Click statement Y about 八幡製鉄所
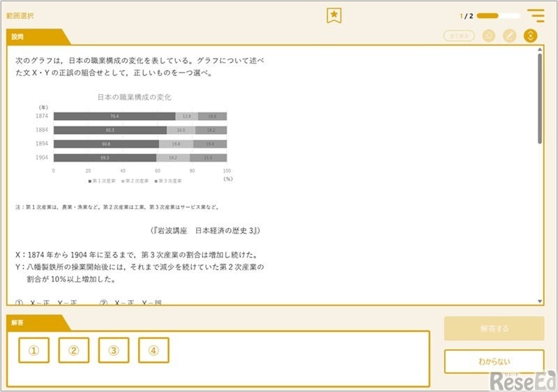The height and width of the screenshot is (392, 558). (x=139, y=273)
